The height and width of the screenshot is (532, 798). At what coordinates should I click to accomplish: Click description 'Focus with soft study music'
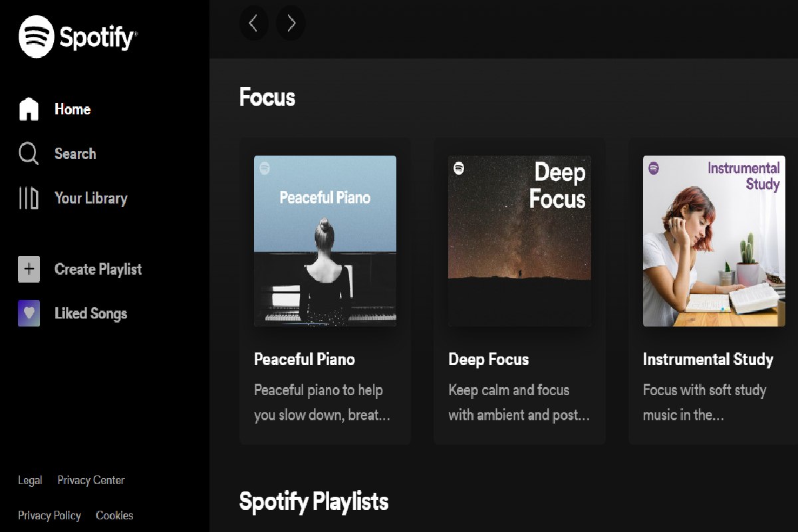[705, 403]
